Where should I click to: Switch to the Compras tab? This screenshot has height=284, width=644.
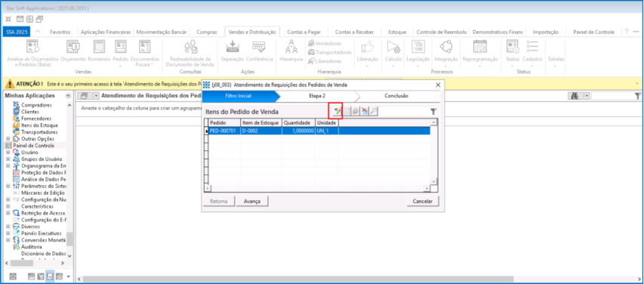pyautogui.click(x=207, y=32)
